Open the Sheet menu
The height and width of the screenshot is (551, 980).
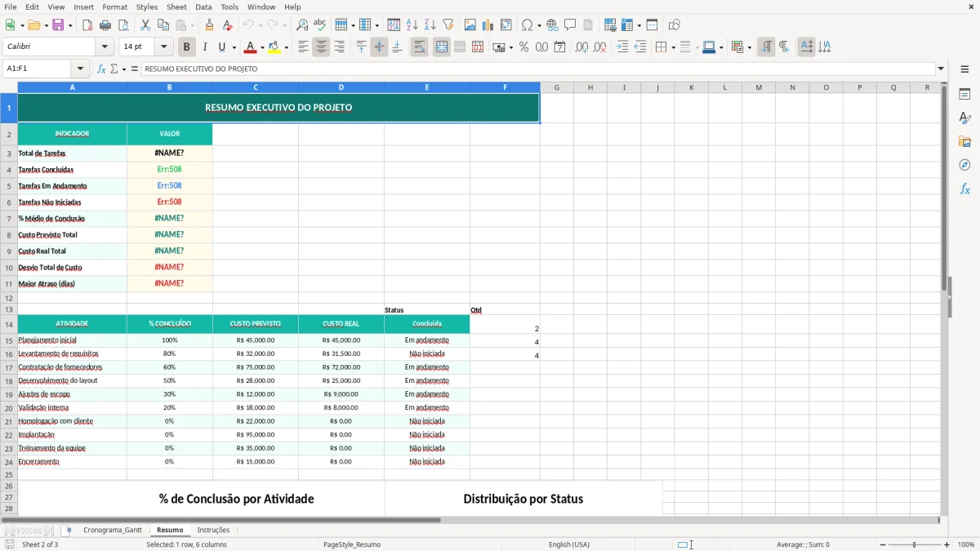tap(176, 7)
